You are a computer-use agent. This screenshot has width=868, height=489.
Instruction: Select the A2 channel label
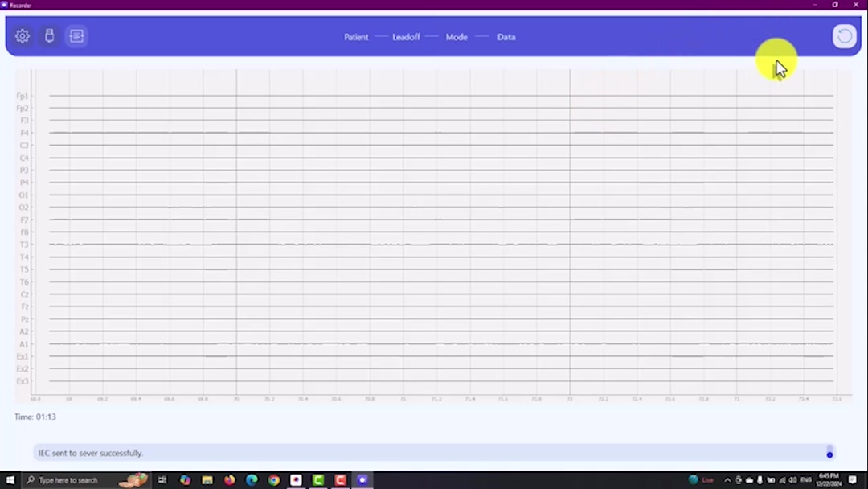[24, 331]
